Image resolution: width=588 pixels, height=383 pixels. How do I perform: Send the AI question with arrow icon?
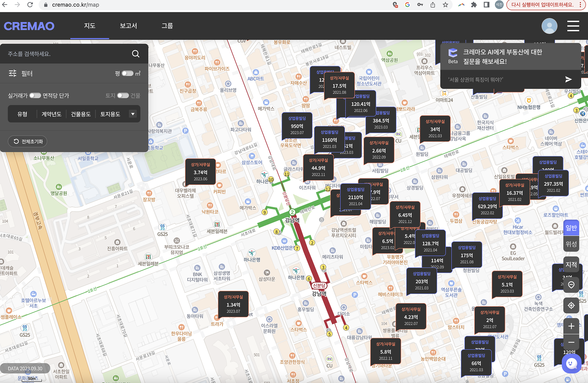[x=568, y=79]
